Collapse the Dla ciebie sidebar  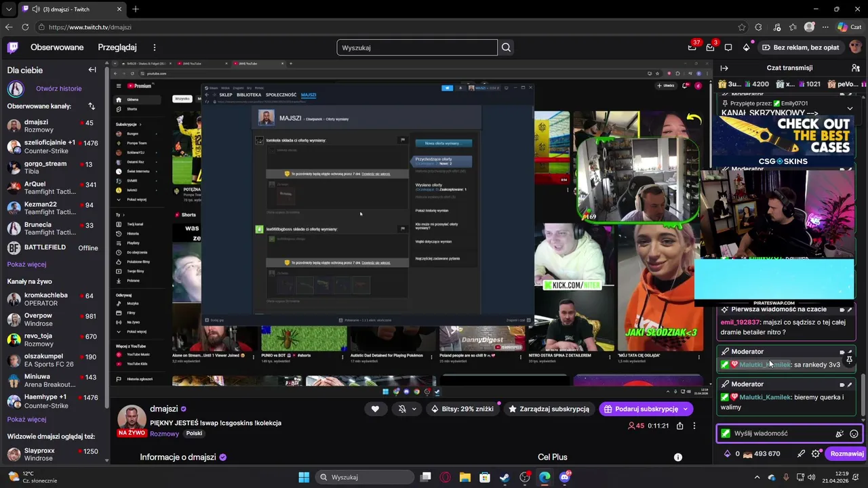tap(92, 70)
